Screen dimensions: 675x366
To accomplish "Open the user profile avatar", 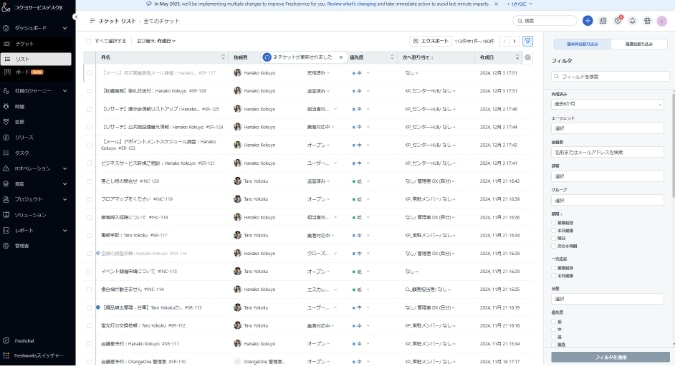I will pyautogui.click(x=662, y=21).
